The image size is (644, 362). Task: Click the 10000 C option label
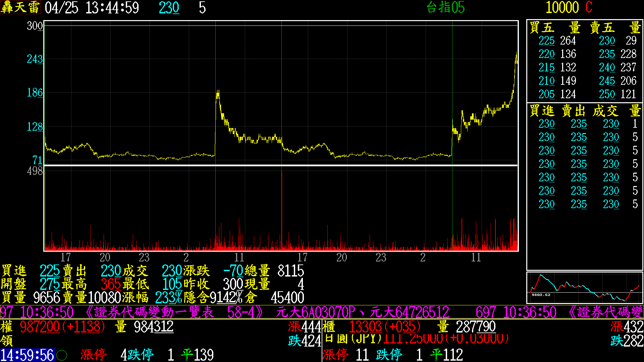tap(569, 7)
